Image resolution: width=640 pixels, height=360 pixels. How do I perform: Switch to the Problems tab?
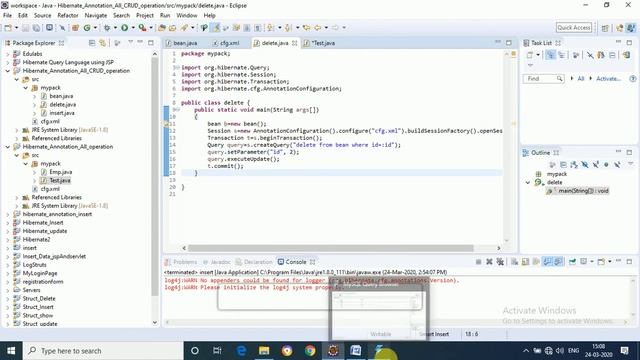181,262
